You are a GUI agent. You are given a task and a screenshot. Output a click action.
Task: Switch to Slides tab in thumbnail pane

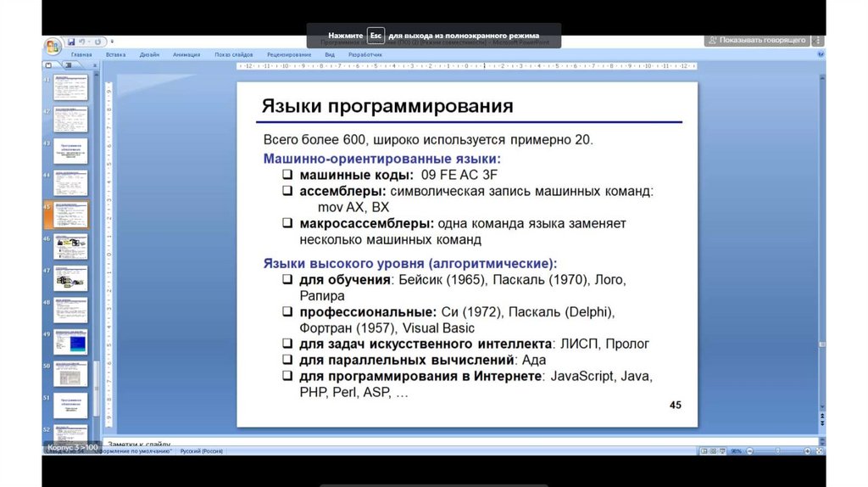(x=49, y=65)
